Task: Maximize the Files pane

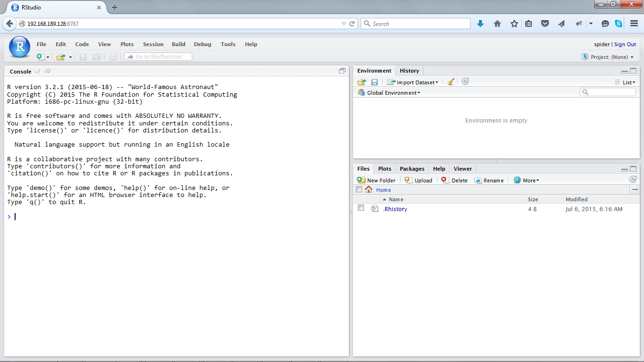Action: coord(633,169)
